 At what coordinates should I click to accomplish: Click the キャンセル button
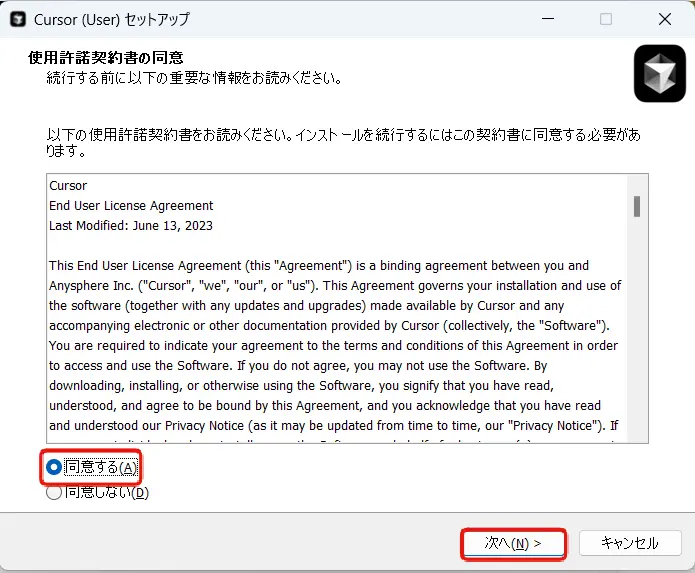coord(630,543)
